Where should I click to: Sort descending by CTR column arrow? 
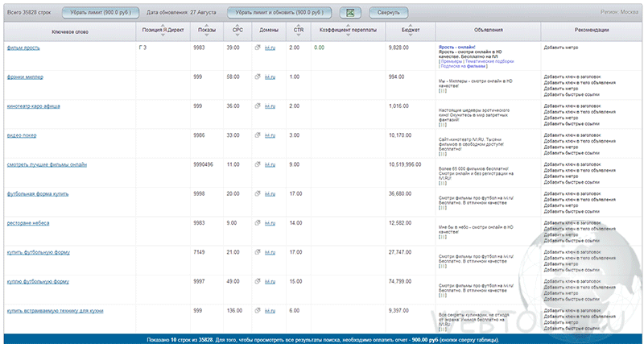click(x=299, y=35)
